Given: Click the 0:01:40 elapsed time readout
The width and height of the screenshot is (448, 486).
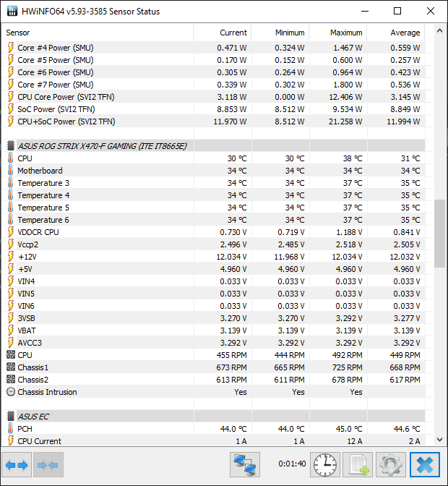Looking at the screenshot, I should (x=292, y=464).
